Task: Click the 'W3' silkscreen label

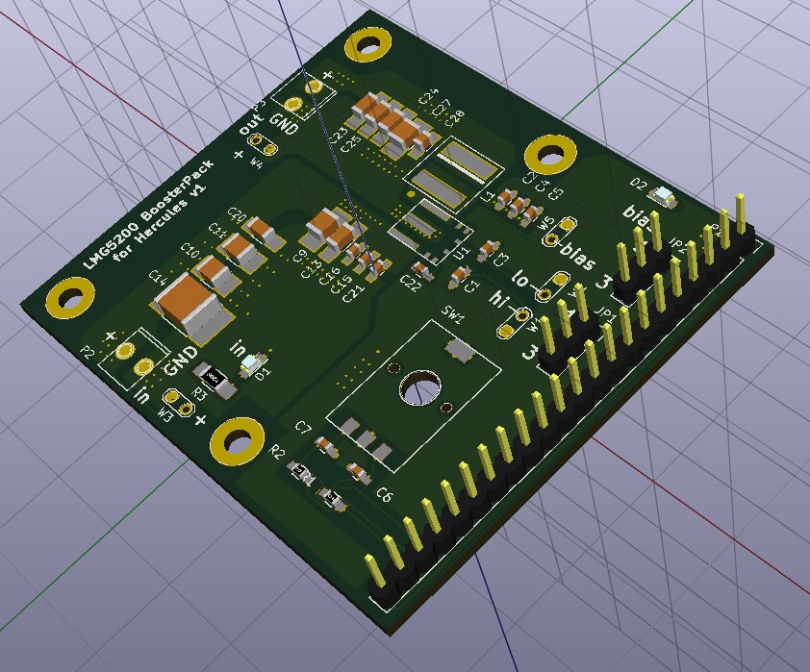Action: tap(165, 414)
